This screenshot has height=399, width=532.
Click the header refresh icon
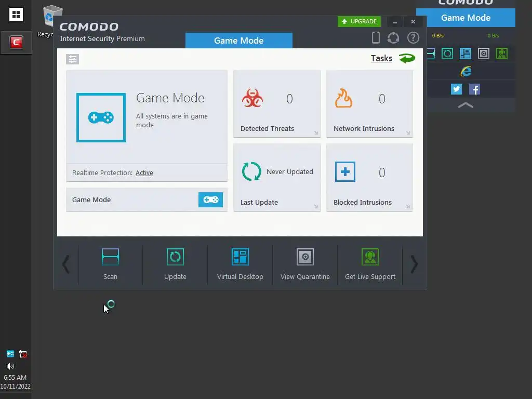(393, 37)
